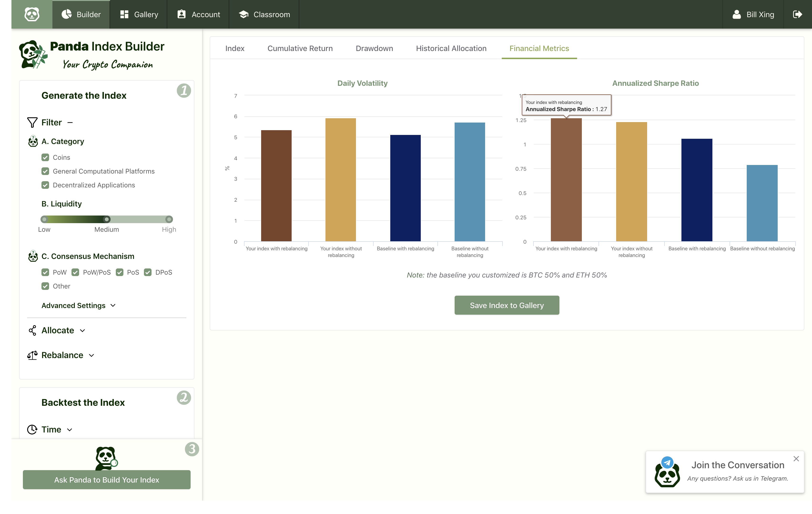Expand Advanced Settings chevron
Viewport: 812px width, 514px height.
[x=113, y=305]
